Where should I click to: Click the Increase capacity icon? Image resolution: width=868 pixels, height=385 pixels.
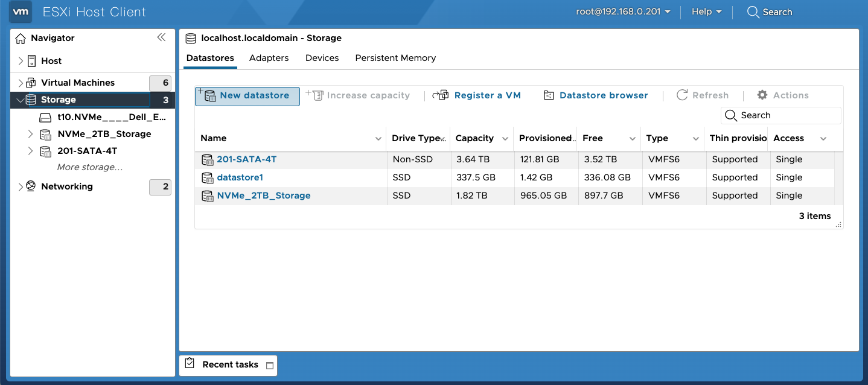coord(315,95)
